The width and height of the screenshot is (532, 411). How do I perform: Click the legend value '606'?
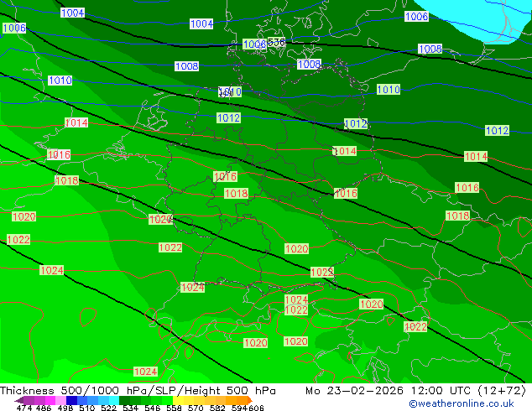point(256,408)
